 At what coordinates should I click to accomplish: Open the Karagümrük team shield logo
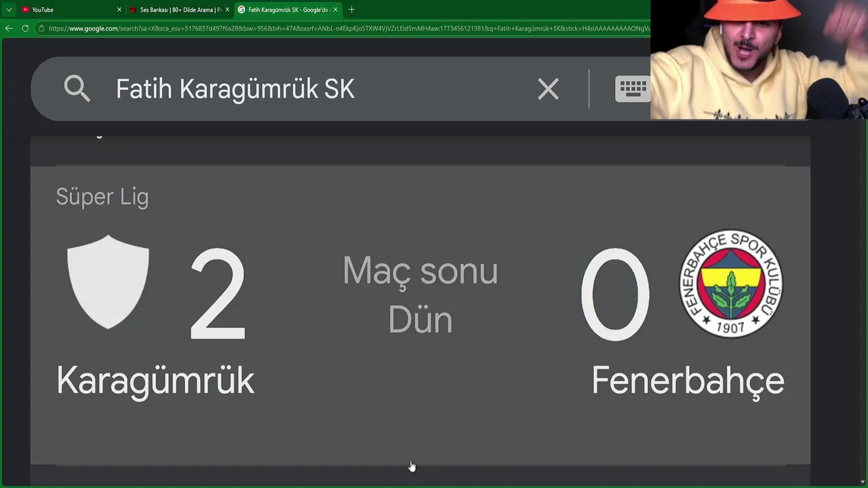pos(108,282)
